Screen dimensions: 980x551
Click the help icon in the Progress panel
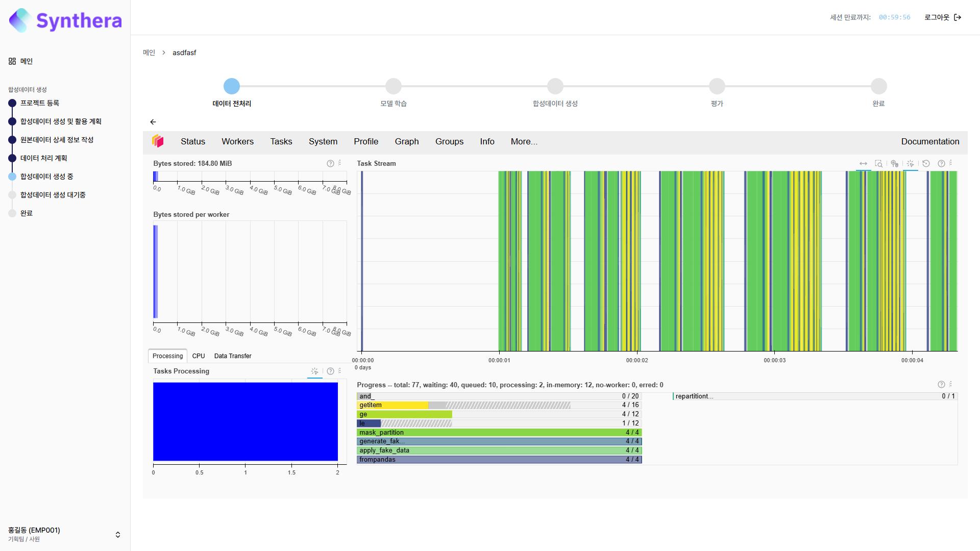(941, 385)
